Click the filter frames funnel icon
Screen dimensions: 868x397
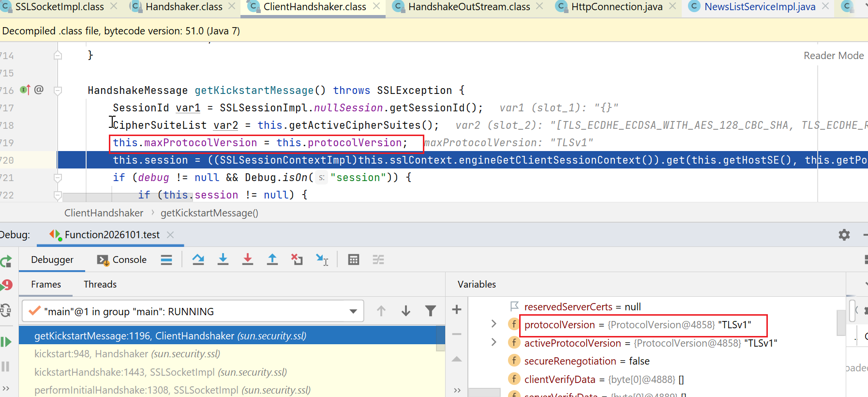[x=430, y=311]
